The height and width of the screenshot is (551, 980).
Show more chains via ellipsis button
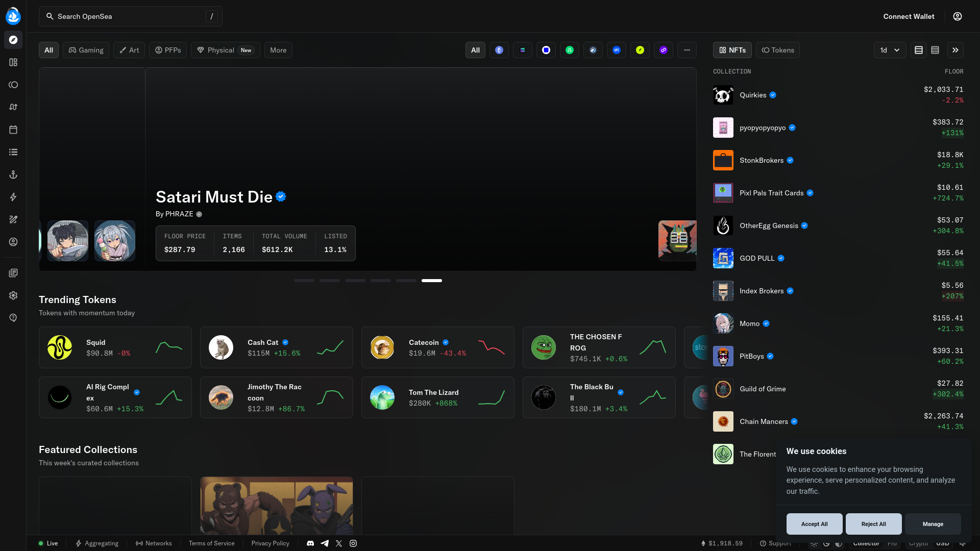coord(687,50)
